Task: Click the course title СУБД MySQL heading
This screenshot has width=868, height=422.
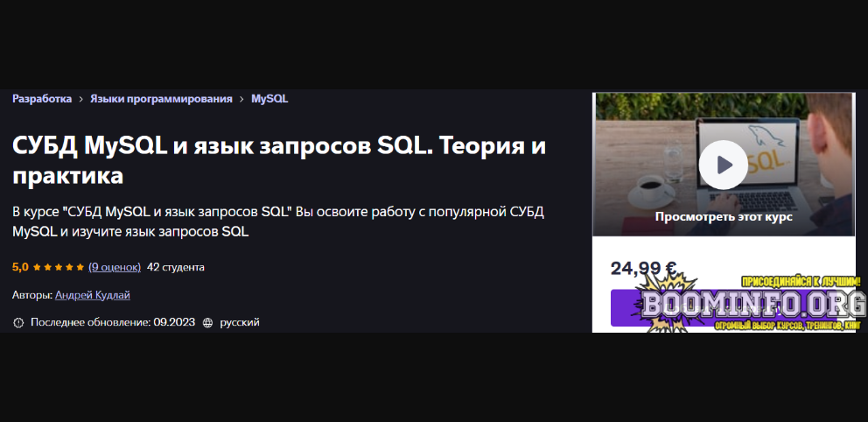Action: 279,160
